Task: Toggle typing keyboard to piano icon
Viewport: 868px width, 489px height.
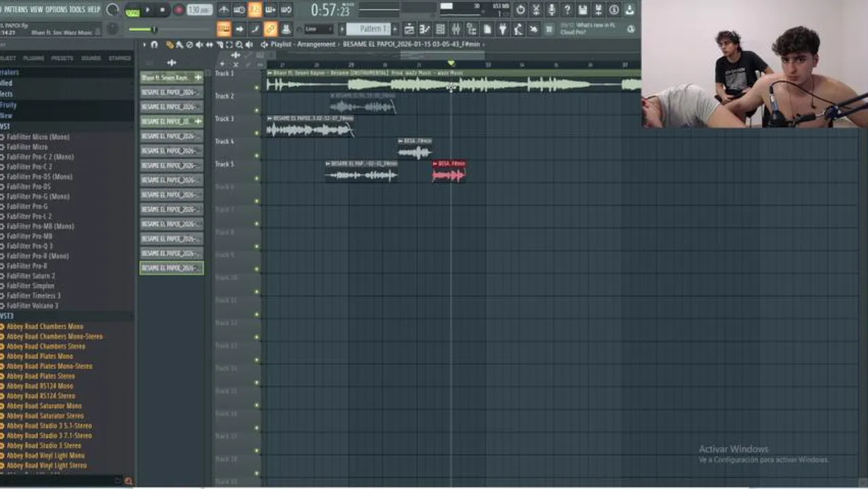Action: [x=224, y=29]
